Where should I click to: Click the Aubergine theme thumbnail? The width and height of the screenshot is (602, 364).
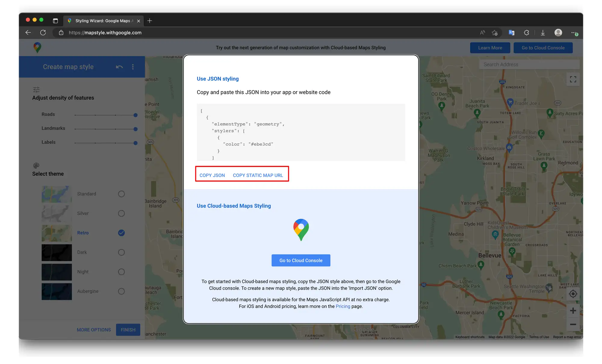pyautogui.click(x=57, y=292)
